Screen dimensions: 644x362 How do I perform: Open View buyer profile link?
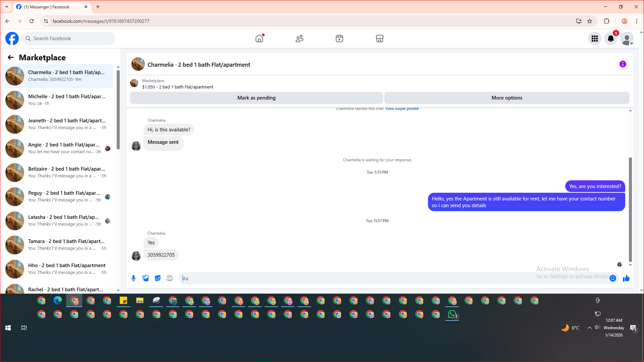(402, 109)
